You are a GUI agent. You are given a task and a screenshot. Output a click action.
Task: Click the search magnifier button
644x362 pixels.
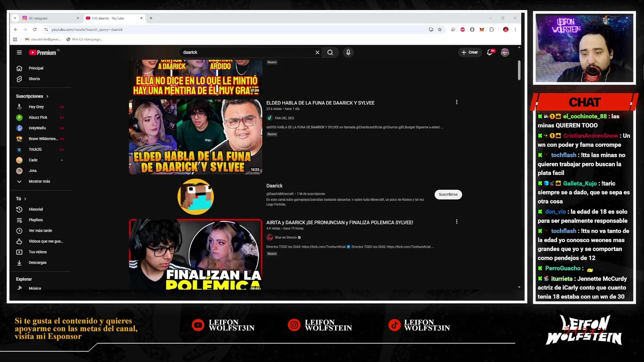[330, 52]
